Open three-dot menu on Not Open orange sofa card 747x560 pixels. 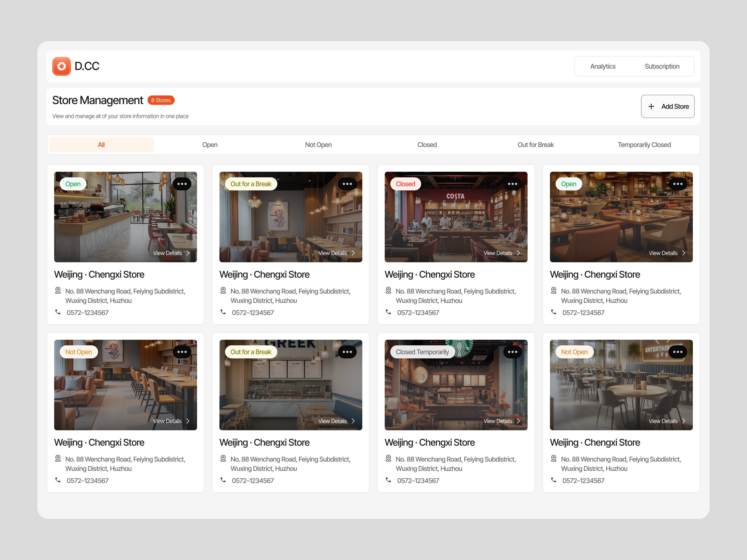(182, 352)
